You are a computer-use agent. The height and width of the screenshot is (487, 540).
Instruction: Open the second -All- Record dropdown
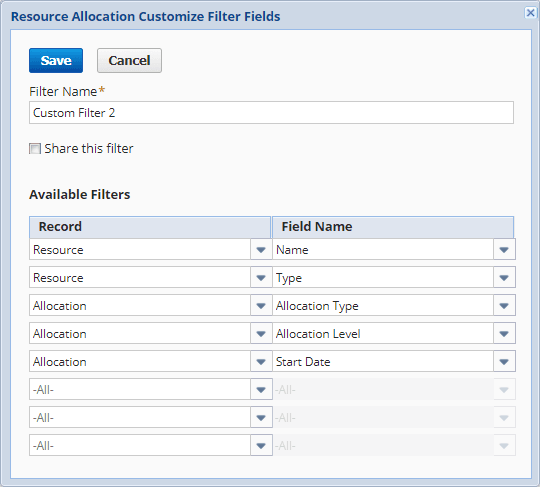pyautogui.click(x=261, y=417)
